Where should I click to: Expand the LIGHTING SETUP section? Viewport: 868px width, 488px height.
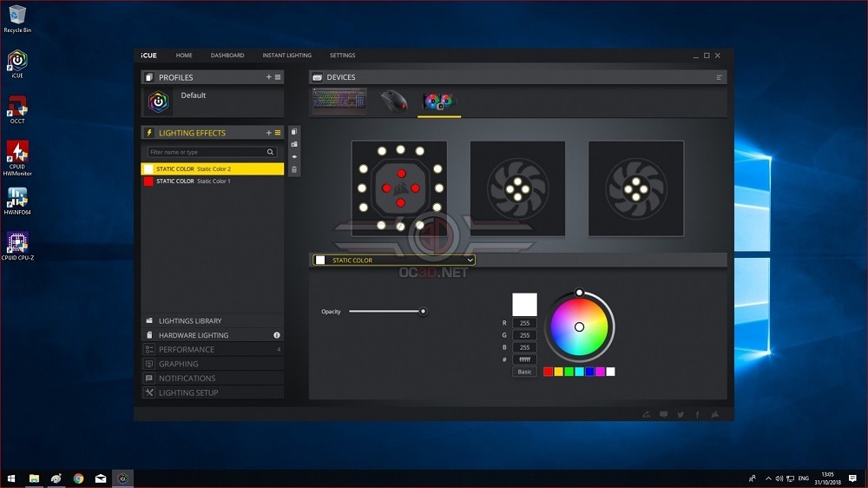213,392
